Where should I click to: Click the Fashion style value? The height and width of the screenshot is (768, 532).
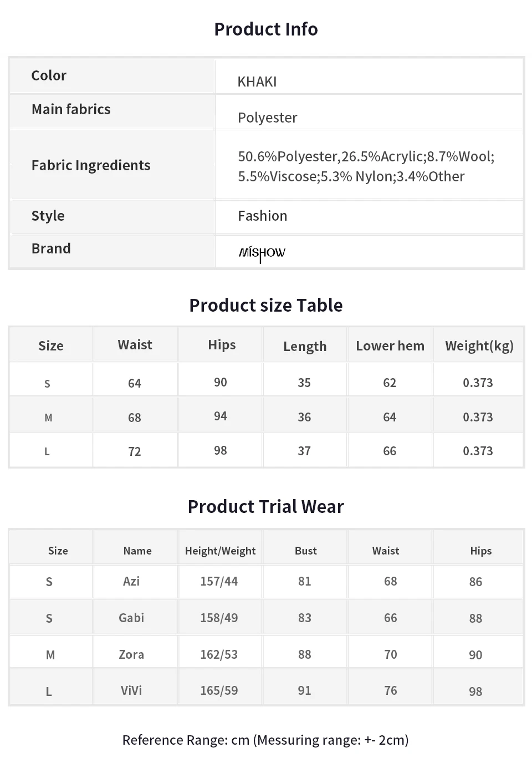click(262, 216)
